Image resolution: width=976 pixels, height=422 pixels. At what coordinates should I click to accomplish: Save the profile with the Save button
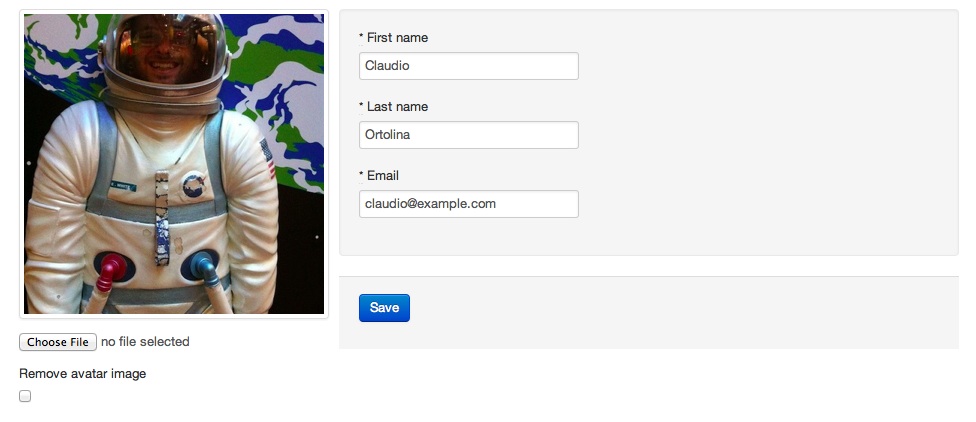tap(384, 307)
